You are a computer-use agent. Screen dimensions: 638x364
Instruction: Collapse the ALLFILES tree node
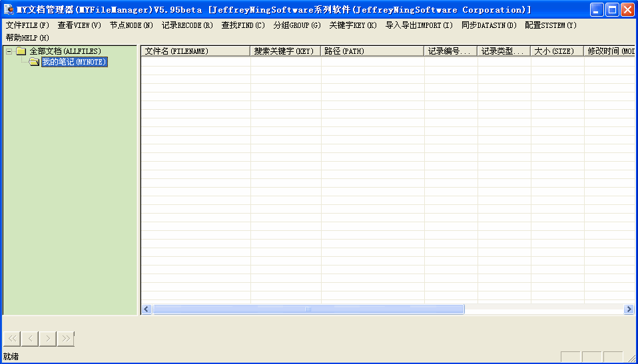pyautogui.click(x=9, y=51)
